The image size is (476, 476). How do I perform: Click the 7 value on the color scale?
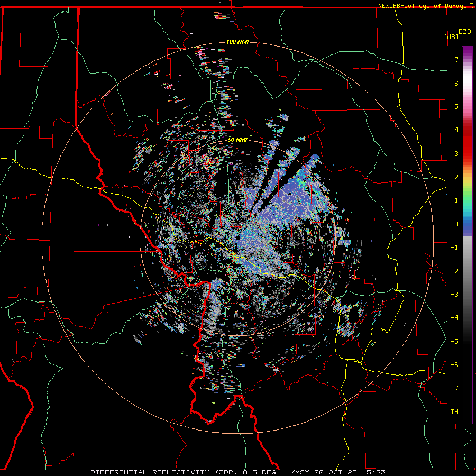(x=456, y=59)
